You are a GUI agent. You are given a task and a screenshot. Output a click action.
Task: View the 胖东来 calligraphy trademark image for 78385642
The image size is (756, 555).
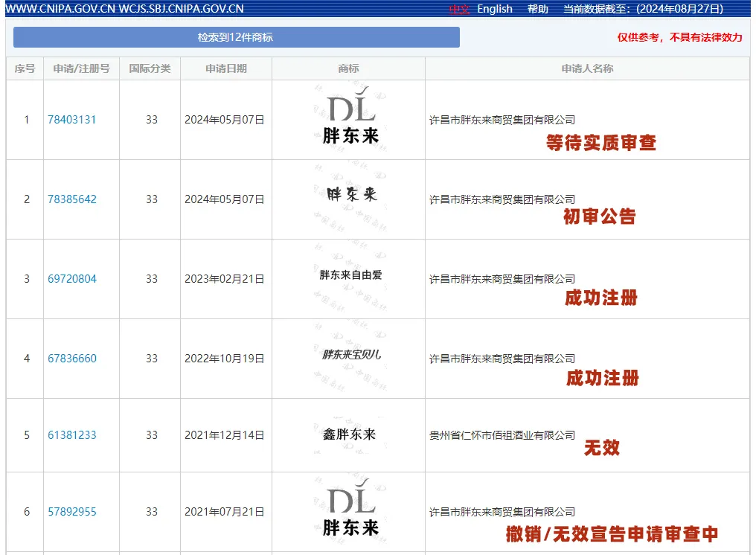tap(350, 198)
